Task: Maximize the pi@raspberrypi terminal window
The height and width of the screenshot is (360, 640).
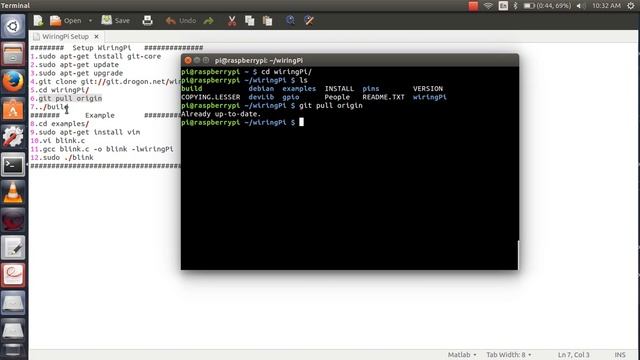Action: click(206, 60)
